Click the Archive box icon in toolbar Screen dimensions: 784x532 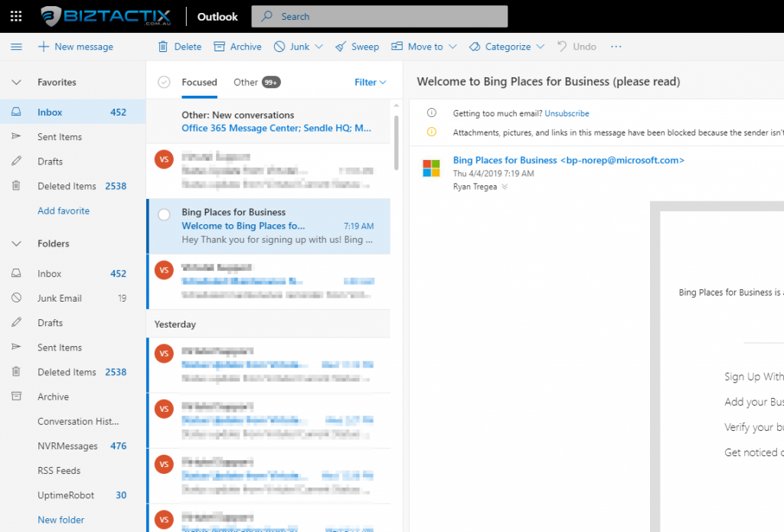tap(219, 47)
